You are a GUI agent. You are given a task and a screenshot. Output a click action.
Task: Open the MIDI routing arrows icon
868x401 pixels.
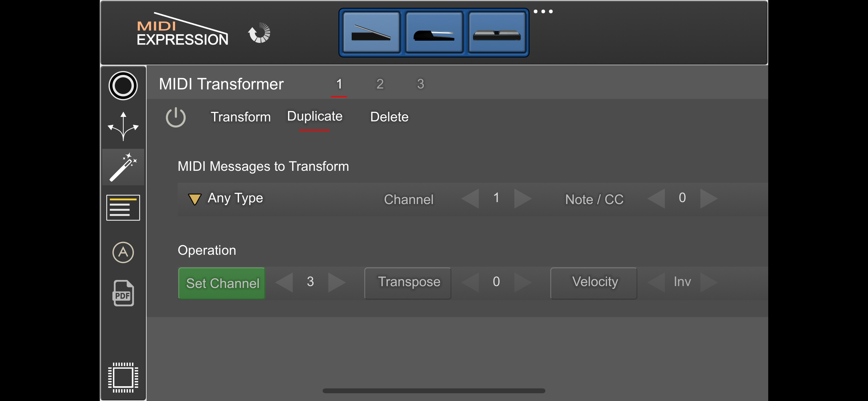[123, 126]
